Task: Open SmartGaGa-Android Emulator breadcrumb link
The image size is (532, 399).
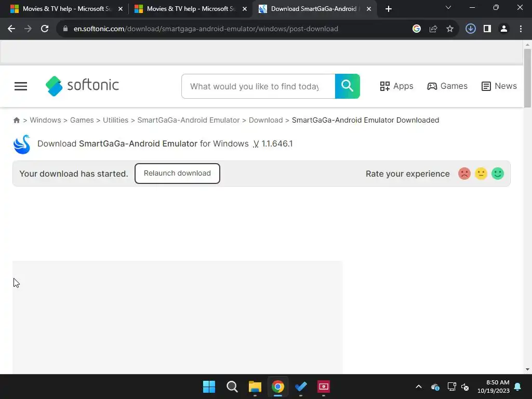Action: (x=188, y=120)
